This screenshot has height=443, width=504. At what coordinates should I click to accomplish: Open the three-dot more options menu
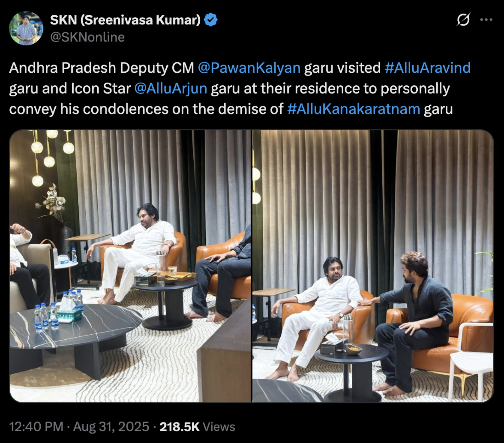coord(486,20)
